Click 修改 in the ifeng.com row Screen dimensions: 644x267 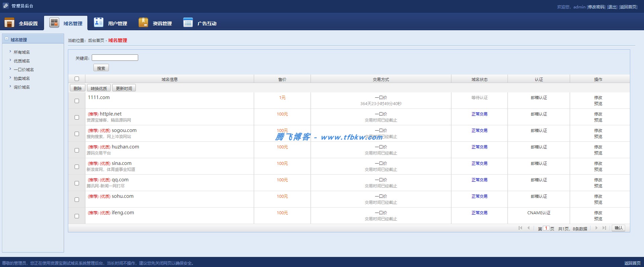coord(598,213)
